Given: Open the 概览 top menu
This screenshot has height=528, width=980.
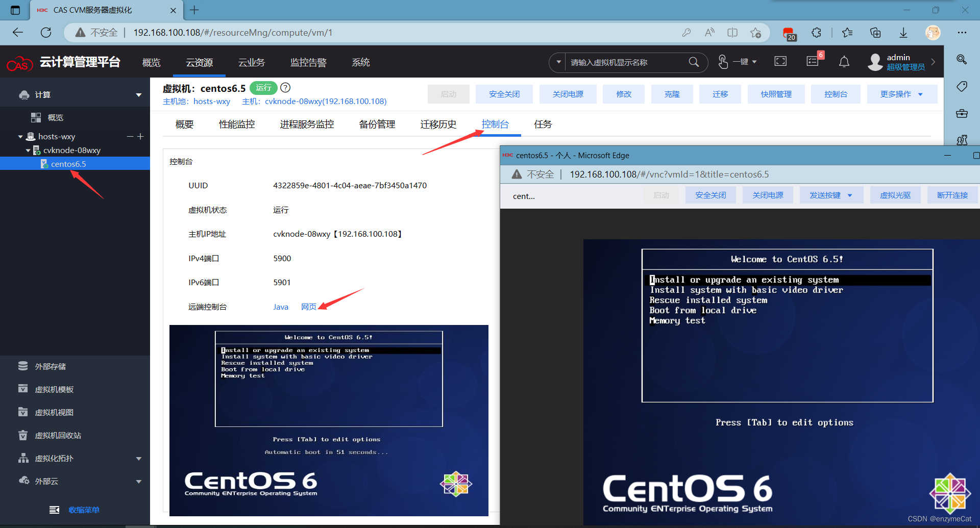Looking at the screenshot, I should pyautogui.click(x=151, y=62).
